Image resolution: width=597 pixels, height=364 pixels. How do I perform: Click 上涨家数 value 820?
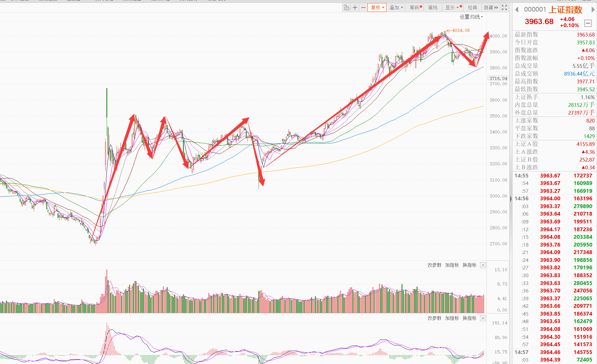click(x=590, y=121)
